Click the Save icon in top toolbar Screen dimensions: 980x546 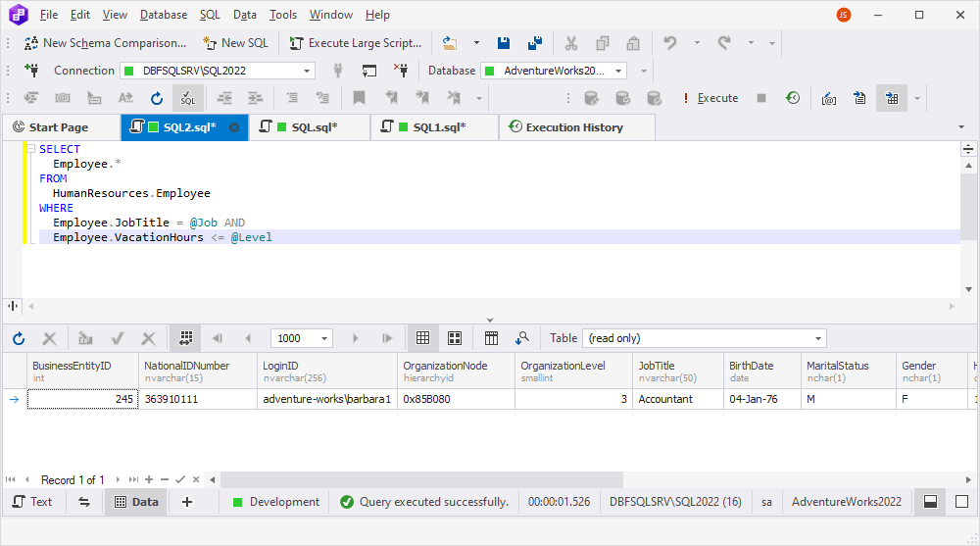coord(503,43)
